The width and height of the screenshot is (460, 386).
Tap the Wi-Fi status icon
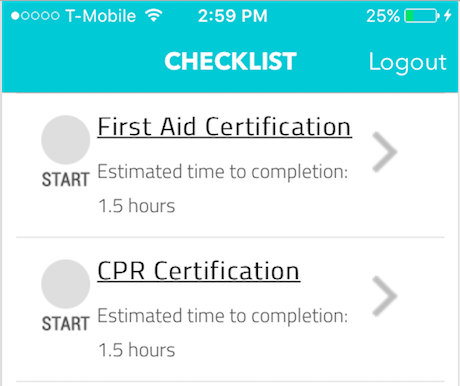tap(154, 15)
